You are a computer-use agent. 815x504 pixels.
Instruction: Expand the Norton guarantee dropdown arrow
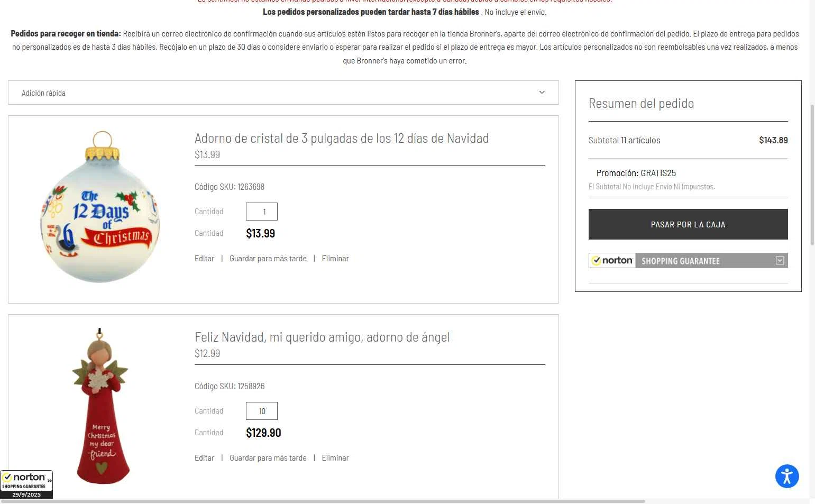[x=780, y=261]
